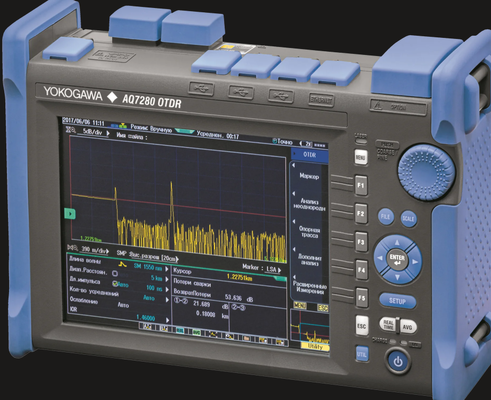Tap the on-screen yellow MENU button
This screenshot has width=491, height=400.
[x=300, y=305]
